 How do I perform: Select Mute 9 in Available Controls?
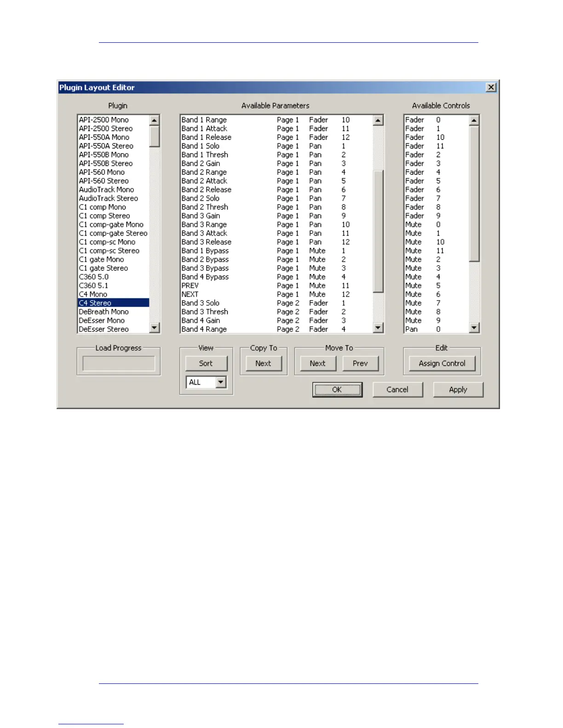coord(437,321)
